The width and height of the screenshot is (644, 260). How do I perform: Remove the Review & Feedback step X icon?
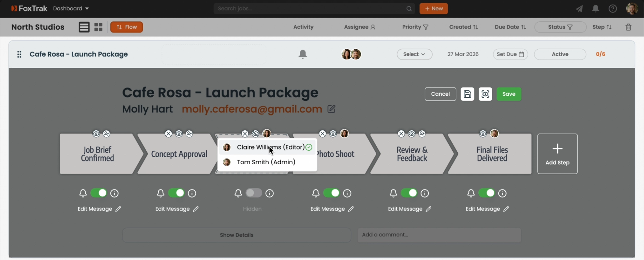click(401, 134)
